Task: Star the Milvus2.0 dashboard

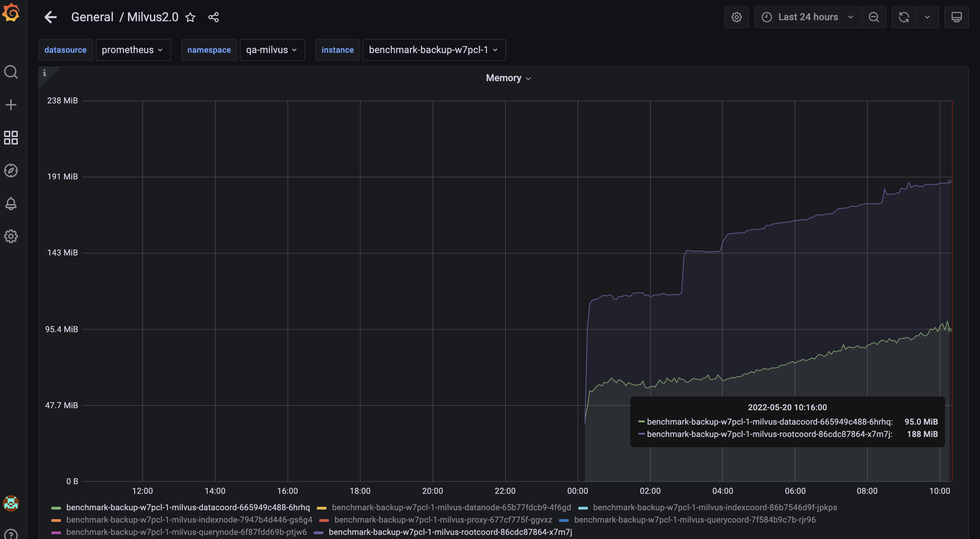Action: click(x=190, y=17)
